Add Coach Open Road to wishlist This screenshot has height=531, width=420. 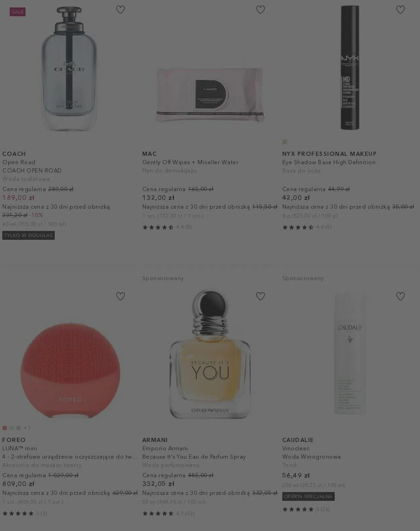click(120, 10)
